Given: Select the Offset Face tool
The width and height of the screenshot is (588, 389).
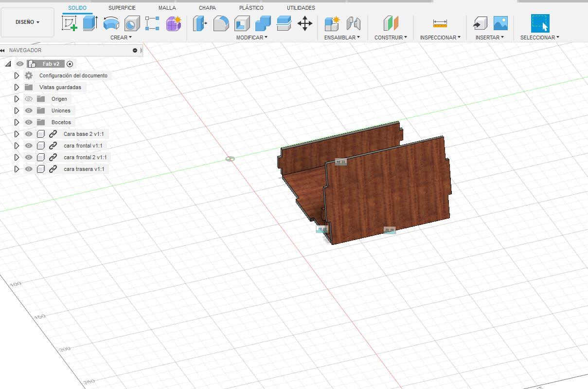Looking at the screenshot, I should pyautogui.click(x=284, y=23).
